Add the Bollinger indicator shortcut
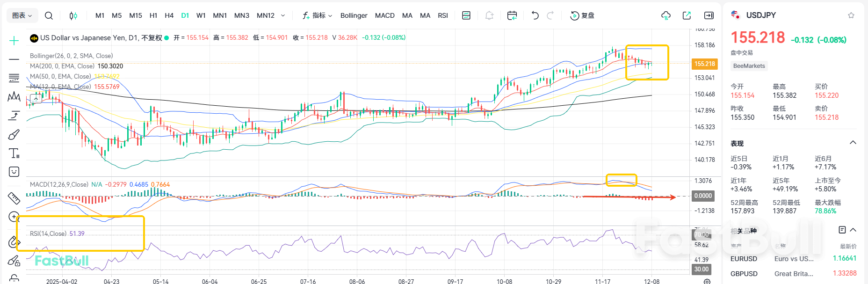Viewport: 868px width, 284px height. [354, 15]
